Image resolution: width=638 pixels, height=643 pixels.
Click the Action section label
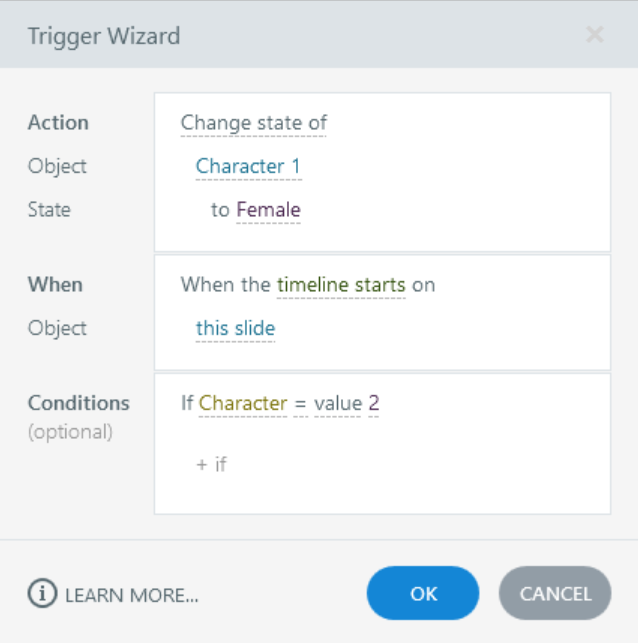pyautogui.click(x=58, y=122)
